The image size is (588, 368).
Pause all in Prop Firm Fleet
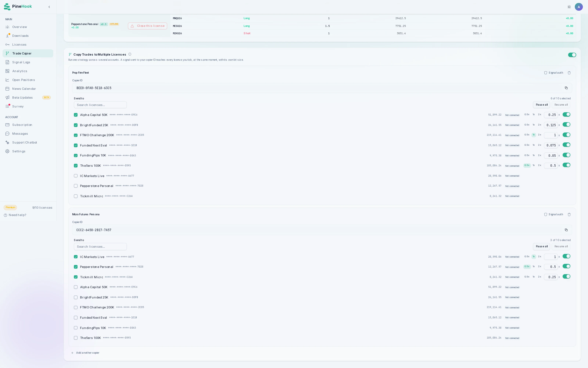542,105
